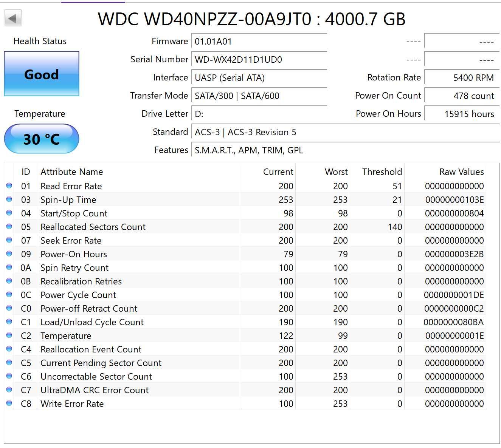Select the Read Error Rate attribute name
The image size is (501, 448).
(x=71, y=186)
